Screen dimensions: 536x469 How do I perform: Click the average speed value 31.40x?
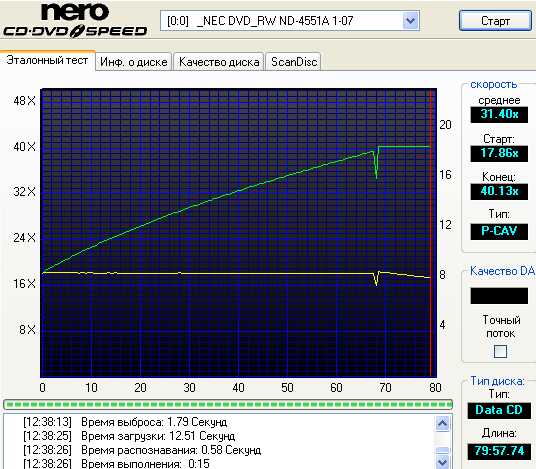[499, 114]
